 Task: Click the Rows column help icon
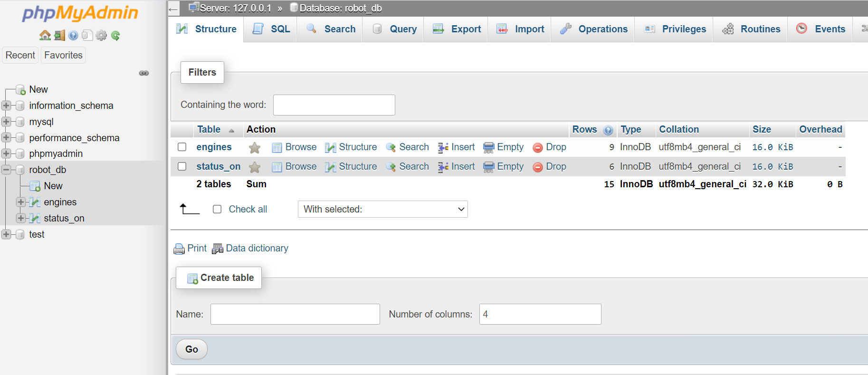point(608,130)
